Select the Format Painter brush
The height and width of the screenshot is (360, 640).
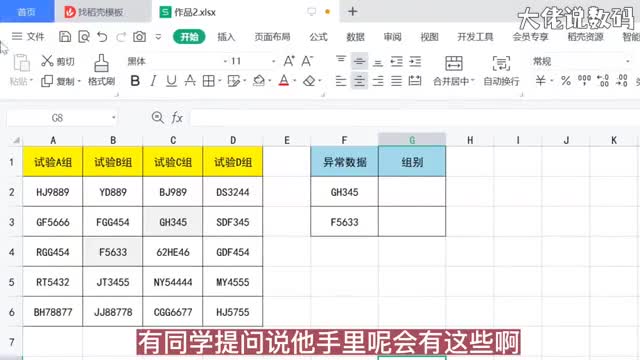click(x=101, y=63)
